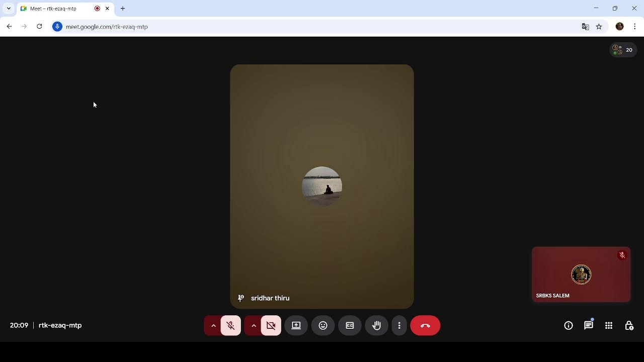Image resolution: width=644 pixels, height=362 pixels.
Task: Open more options three-dot menu in call bar
Action: click(x=399, y=326)
